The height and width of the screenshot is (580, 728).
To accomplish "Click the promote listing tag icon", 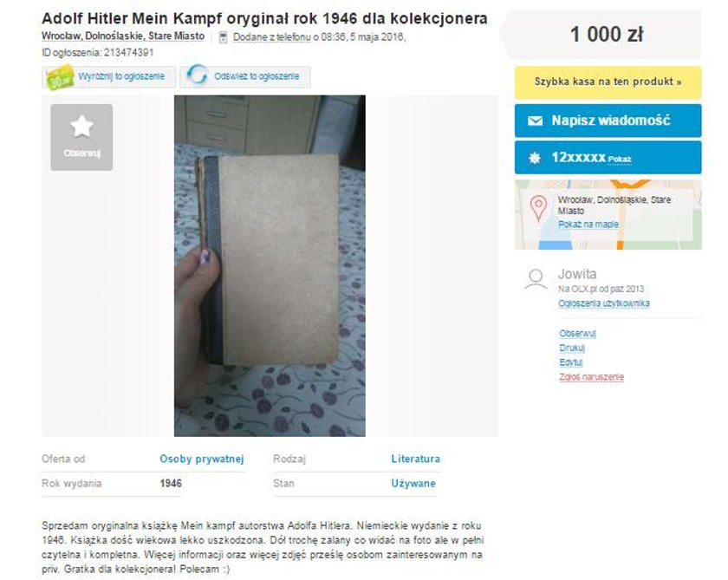I will [x=60, y=77].
